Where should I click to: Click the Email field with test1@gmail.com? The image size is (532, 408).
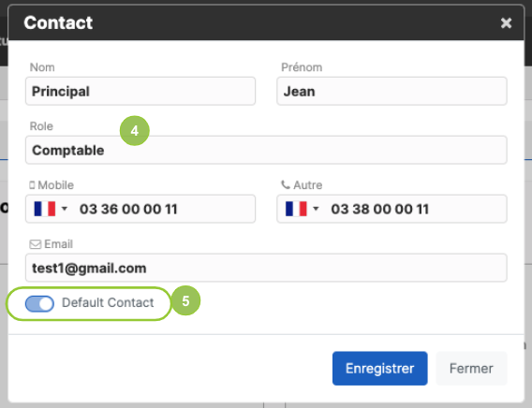point(266,268)
